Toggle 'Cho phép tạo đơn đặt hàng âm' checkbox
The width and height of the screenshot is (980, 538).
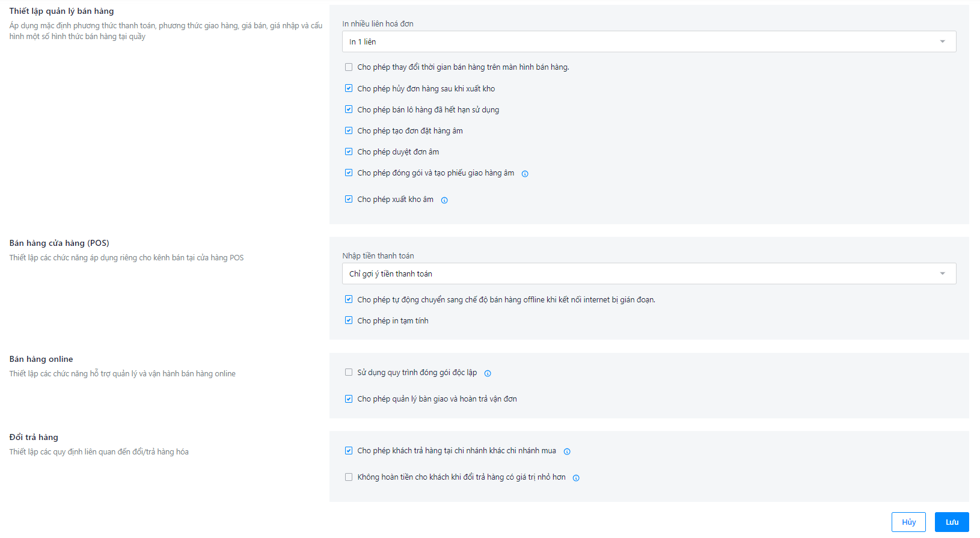click(349, 130)
